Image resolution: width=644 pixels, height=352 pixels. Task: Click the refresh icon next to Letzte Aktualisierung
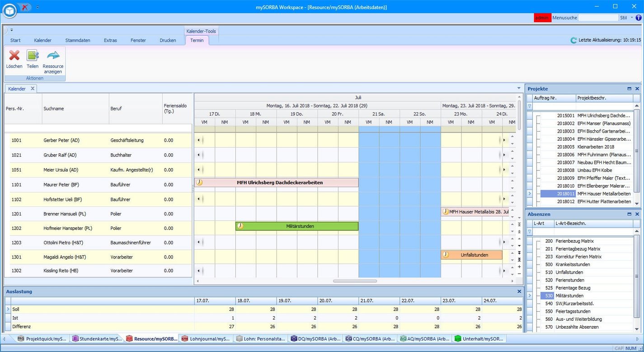click(x=573, y=40)
